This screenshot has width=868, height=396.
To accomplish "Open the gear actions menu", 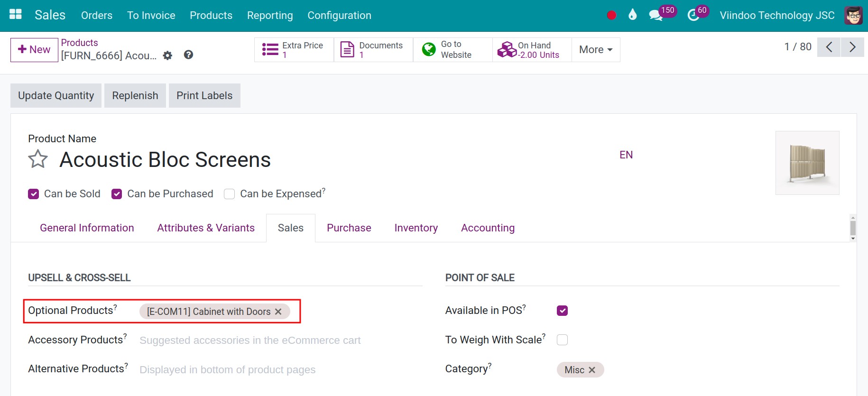I will pos(167,55).
